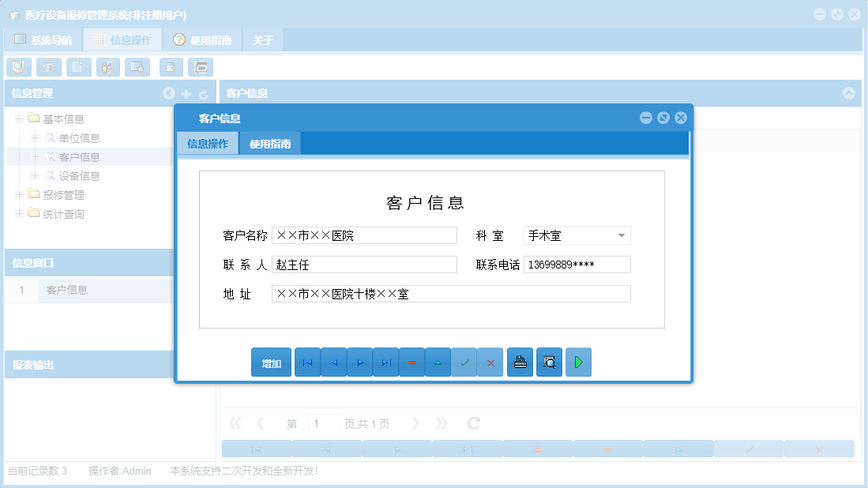Click the page number input field

click(323, 422)
